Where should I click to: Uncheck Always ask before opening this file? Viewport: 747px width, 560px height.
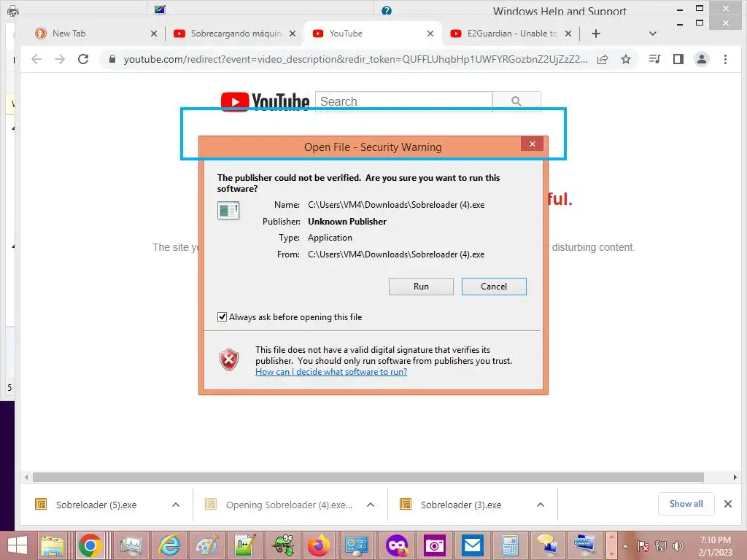222,316
